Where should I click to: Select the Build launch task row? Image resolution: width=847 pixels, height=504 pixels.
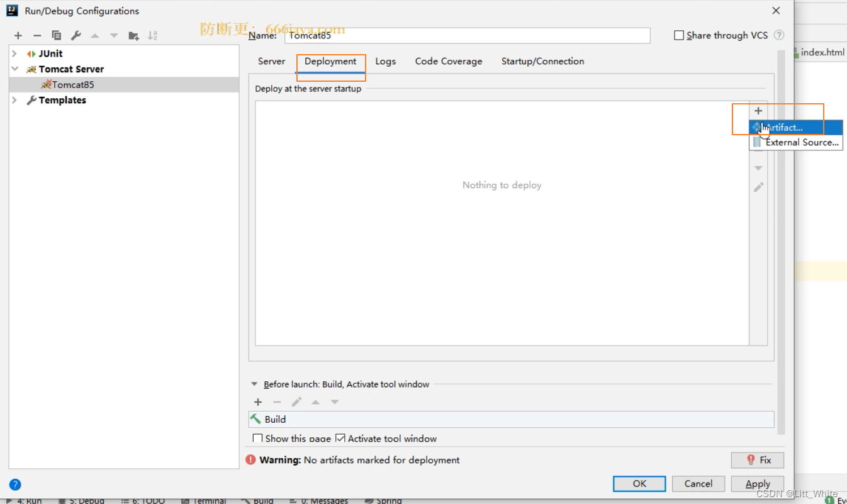[512, 419]
